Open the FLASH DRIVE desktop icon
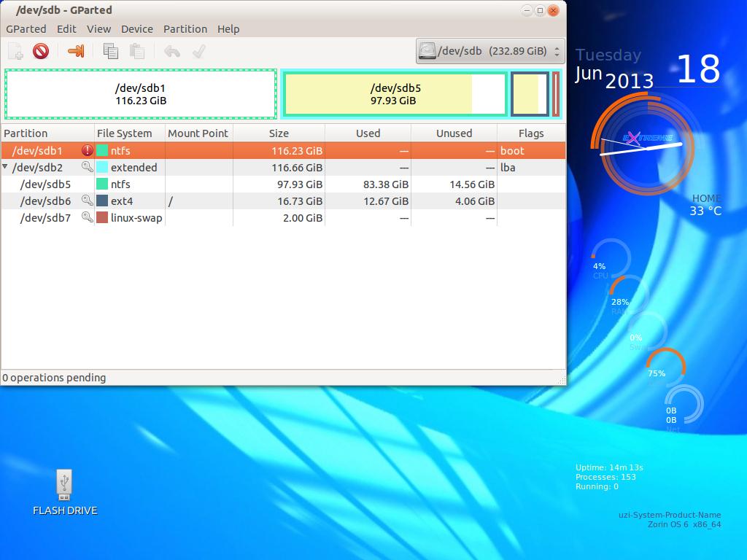The image size is (747, 560). (x=65, y=486)
